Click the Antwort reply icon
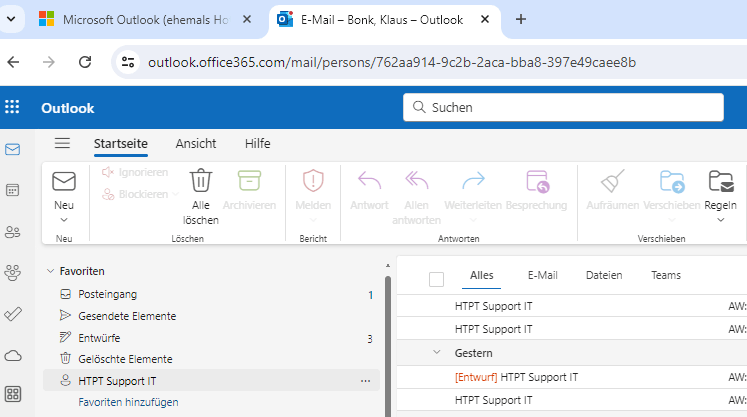Screen dimensions: 747x417 pos(369,181)
